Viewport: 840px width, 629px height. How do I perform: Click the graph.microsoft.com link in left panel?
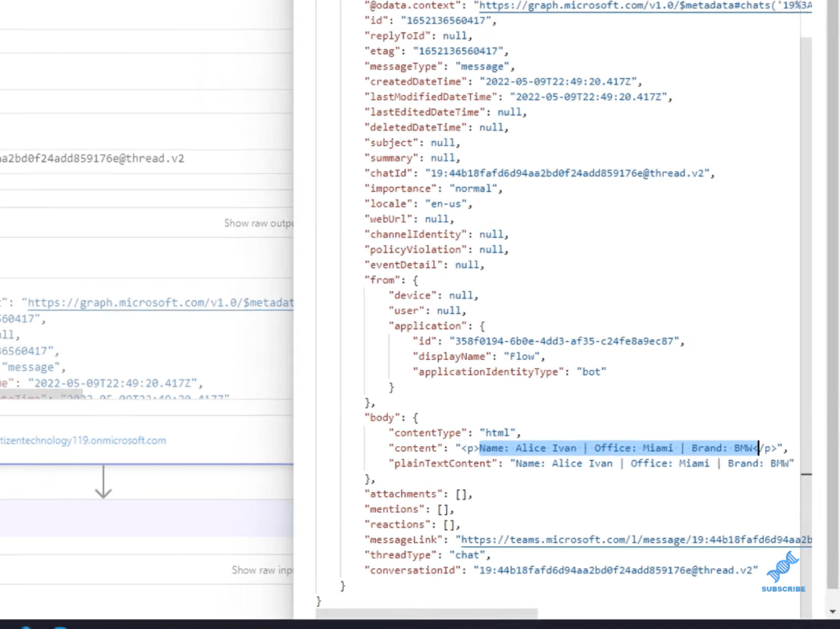click(160, 303)
